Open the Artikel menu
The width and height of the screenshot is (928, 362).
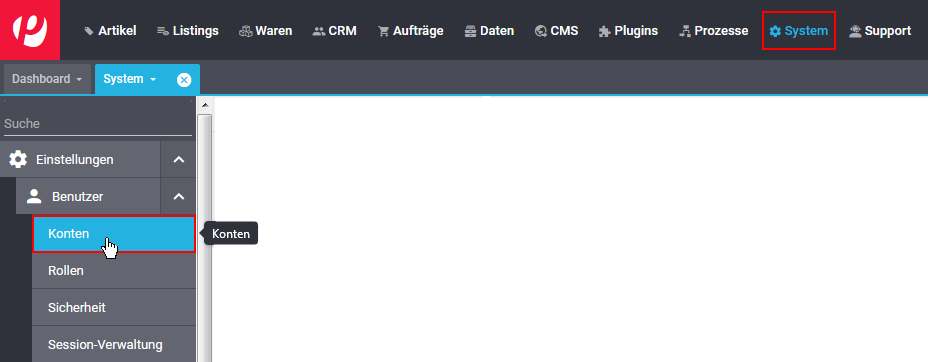coord(110,31)
